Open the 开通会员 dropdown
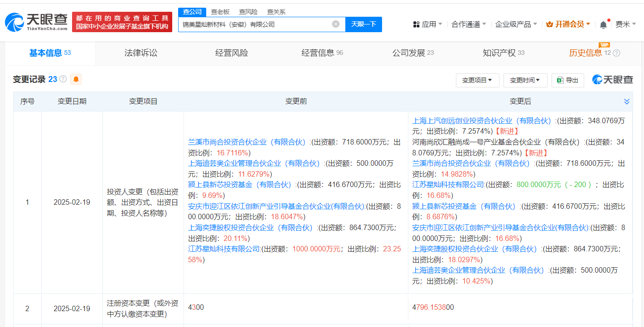Viewport: 644px width, 327px height. pos(568,24)
